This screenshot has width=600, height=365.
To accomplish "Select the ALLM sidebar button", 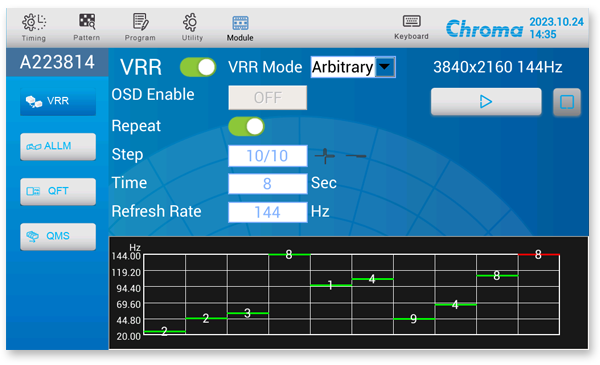I will point(58,146).
